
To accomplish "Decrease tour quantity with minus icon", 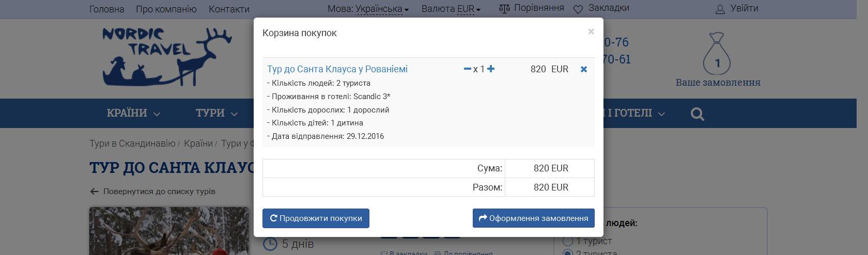I will 467,69.
